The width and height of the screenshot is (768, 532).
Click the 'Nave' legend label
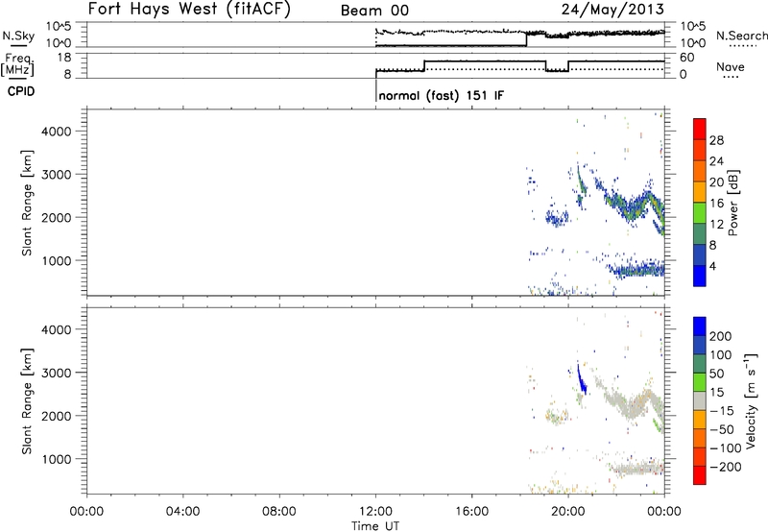pyautogui.click(x=731, y=66)
